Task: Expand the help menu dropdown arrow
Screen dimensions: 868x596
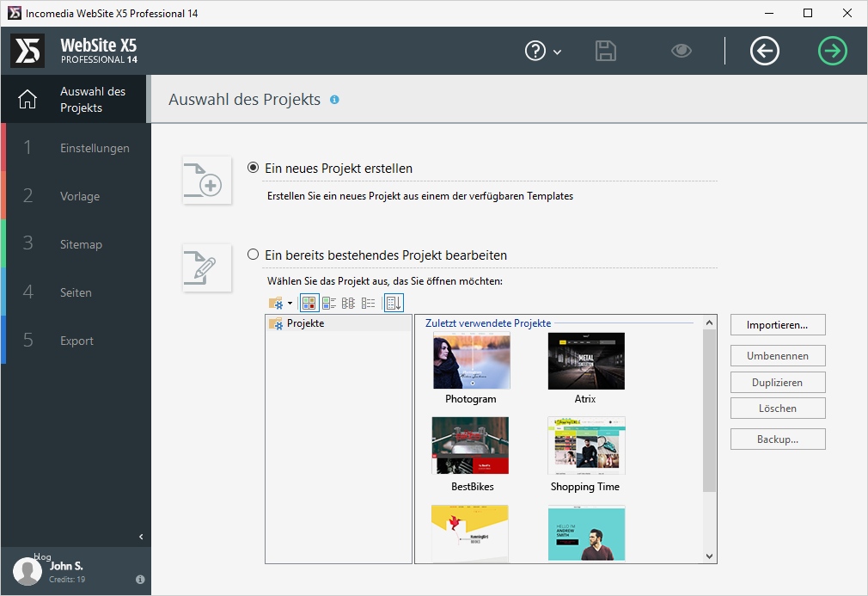Action: point(558,52)
